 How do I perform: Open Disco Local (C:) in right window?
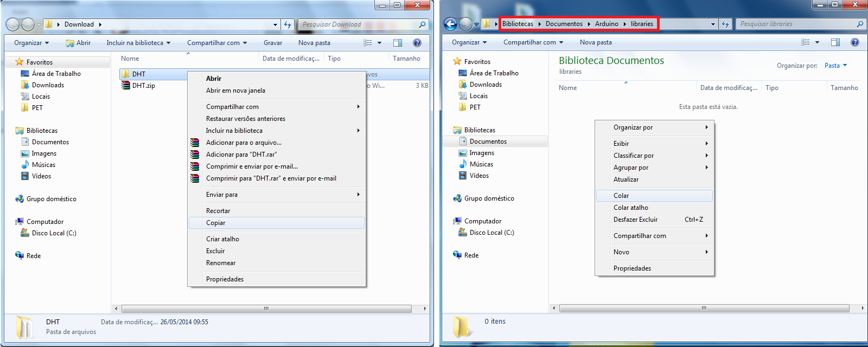(491, 233)
